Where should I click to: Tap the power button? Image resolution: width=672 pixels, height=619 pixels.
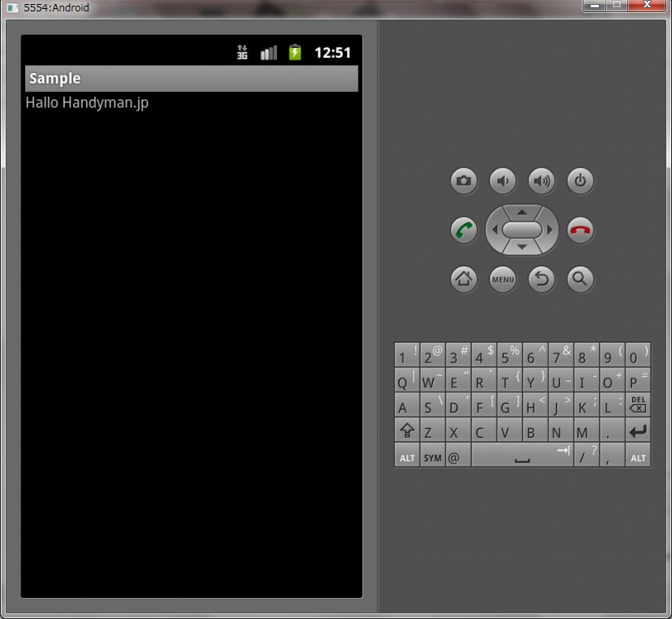pyautogui.click(x=580, y=181)
